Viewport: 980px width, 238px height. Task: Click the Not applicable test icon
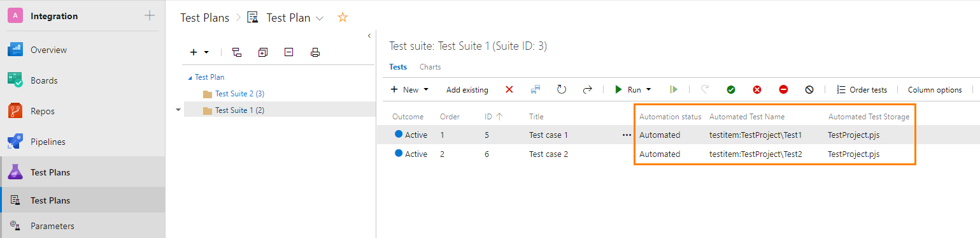click(x=809, y=90)
